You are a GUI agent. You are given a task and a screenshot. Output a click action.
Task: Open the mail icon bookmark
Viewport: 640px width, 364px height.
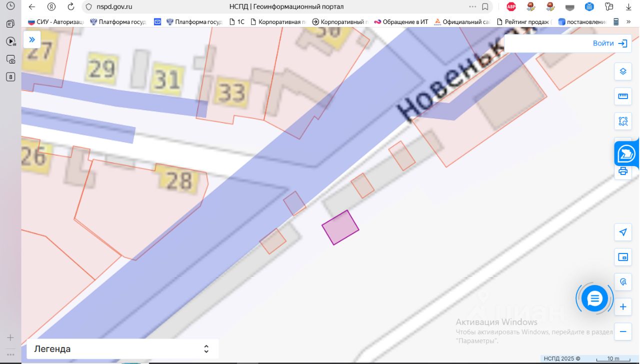pyautogui.click(x=157, y=22)
